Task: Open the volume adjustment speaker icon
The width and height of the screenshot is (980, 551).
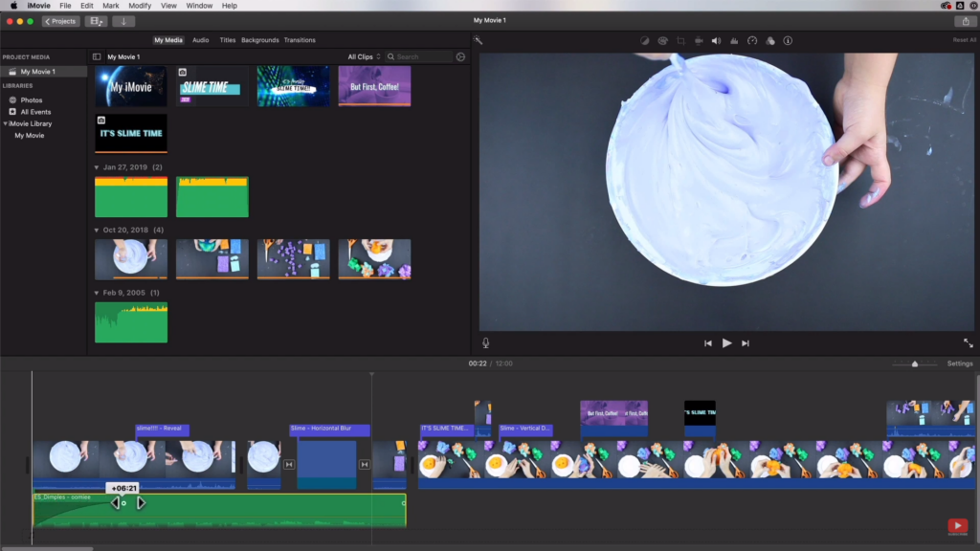Action: pos(716,40)
